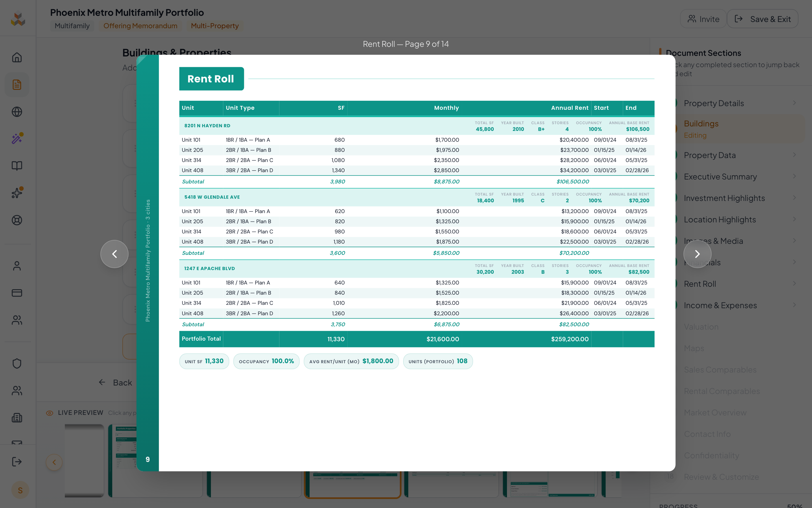This screenshot has width=812, height=508.
Task: Click the Multi-Property tag
Action: [x=215, y=26]
